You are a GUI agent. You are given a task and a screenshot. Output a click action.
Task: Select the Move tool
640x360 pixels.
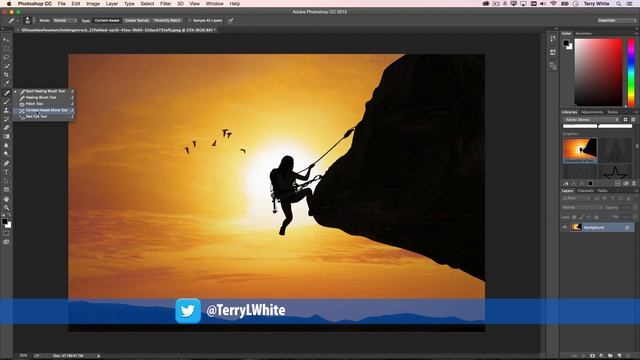6,40
